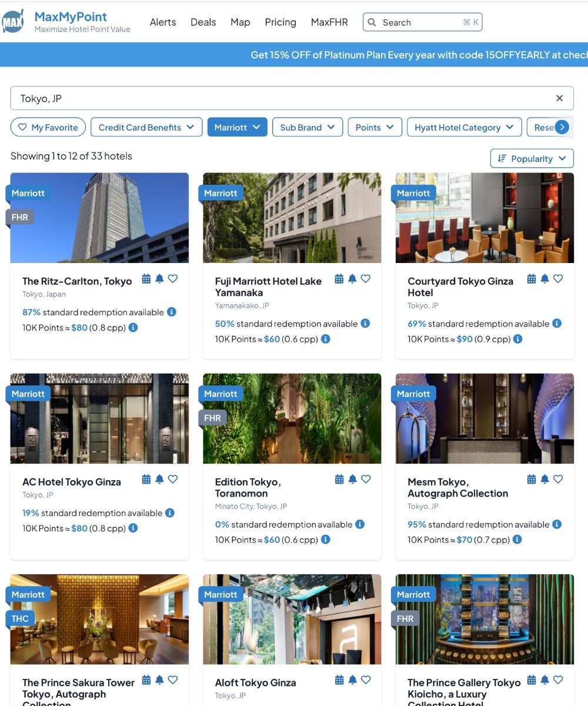
Task: Click the Mesm Tokyo lobby photo
Action: tap(485, 418)
